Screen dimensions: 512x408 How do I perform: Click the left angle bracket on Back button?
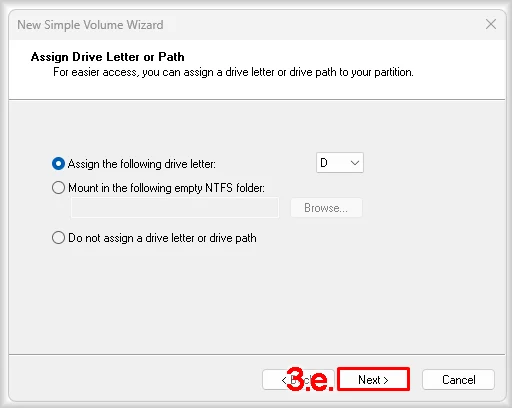point(284,380)
